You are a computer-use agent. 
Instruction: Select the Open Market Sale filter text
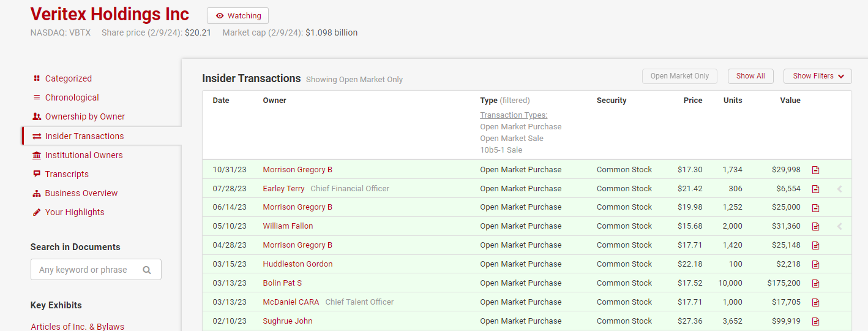pos(512,139)
